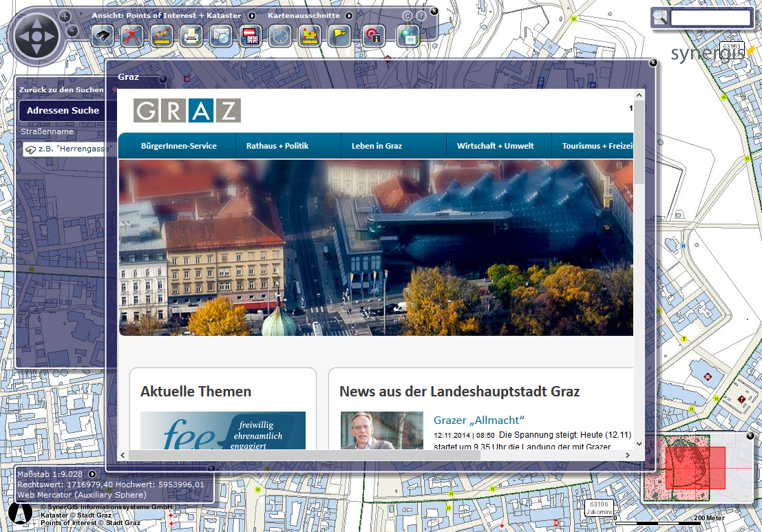The width and height of the screenshot is (762, 532).
Task: Click the center of the navigation pad
Action: 37,36
